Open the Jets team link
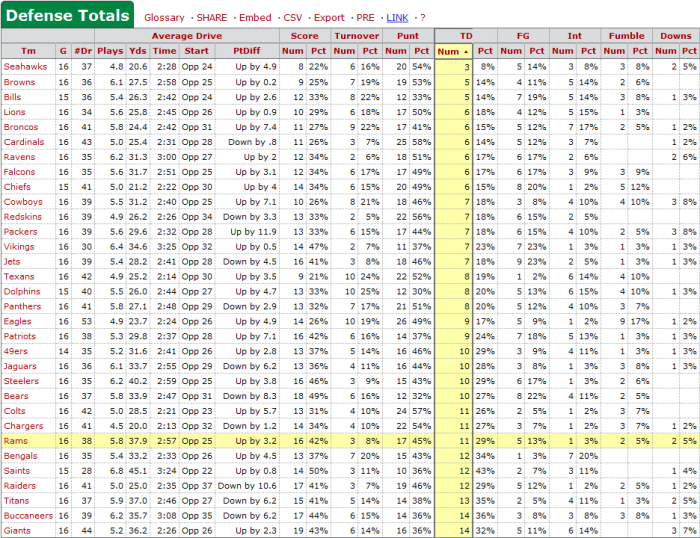Screen dimensions: 700x538 (12, 262)
